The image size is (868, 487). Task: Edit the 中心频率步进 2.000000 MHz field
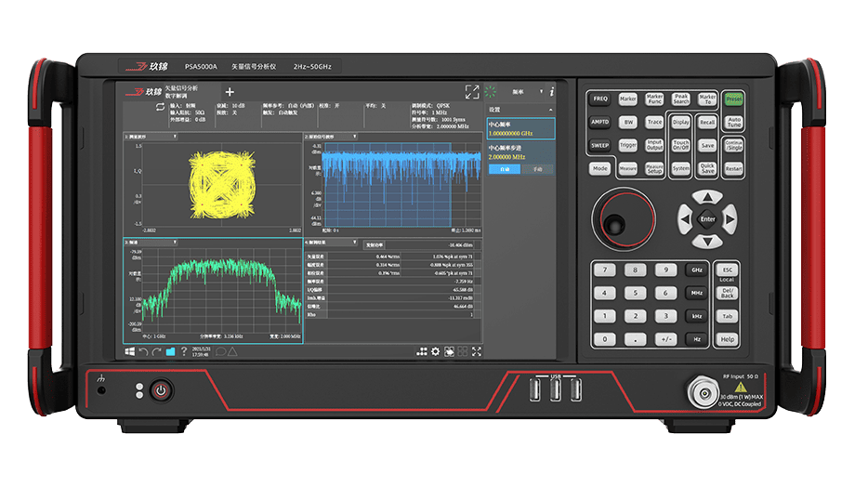click(x=521, y=152)
